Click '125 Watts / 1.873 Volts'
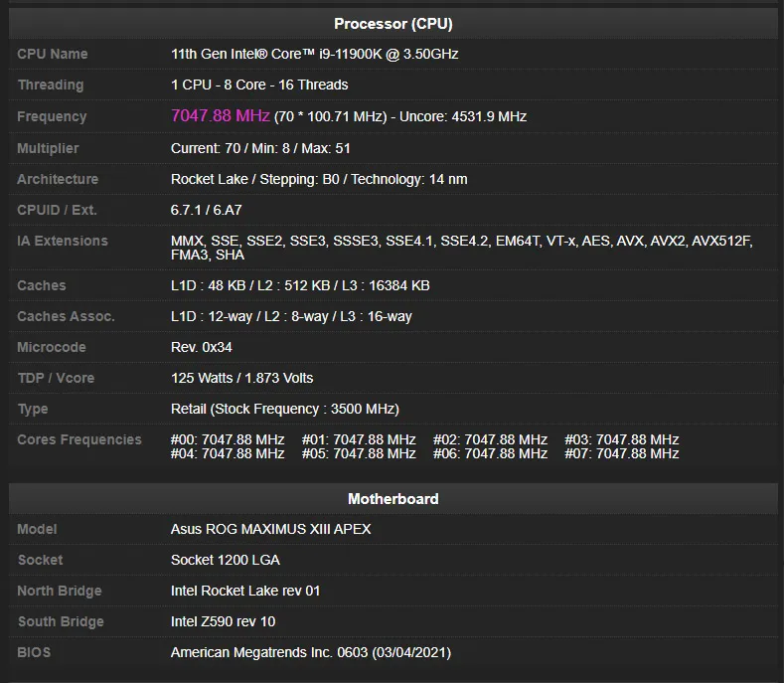Viewport: 784px width, 683px height. point(242,378)
